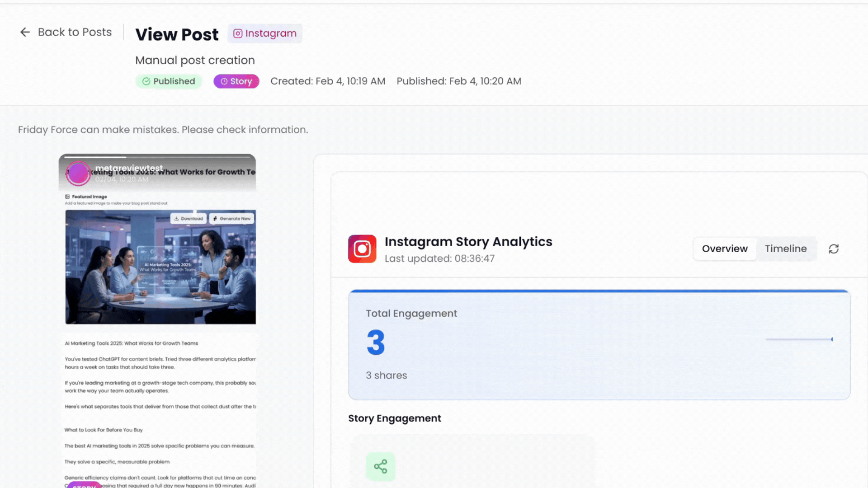Image resolution: width=868 pixels, height=488 pixels.
Task: Click the metareviewtest profile avatar
Action: tap(78, 174)
